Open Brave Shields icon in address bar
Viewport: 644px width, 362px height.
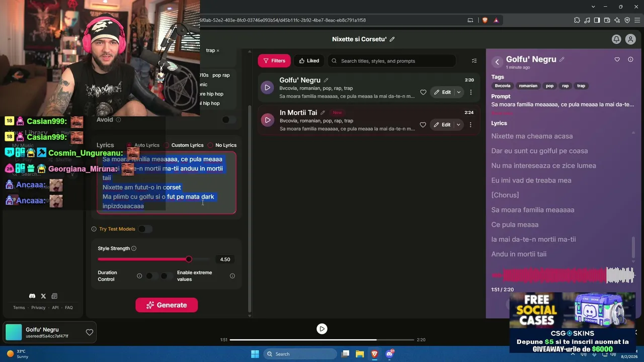coord(485,20)
